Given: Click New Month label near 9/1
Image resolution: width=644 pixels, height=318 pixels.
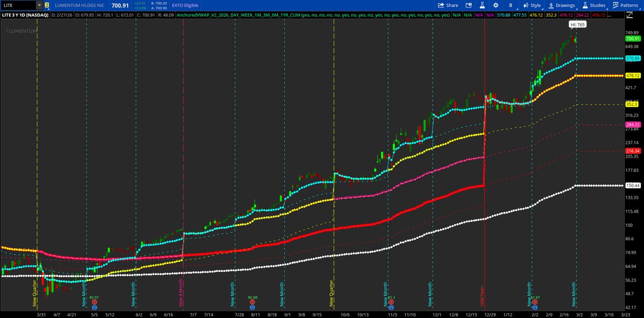Looking at the screenshot, I should [x=282, y=294].
